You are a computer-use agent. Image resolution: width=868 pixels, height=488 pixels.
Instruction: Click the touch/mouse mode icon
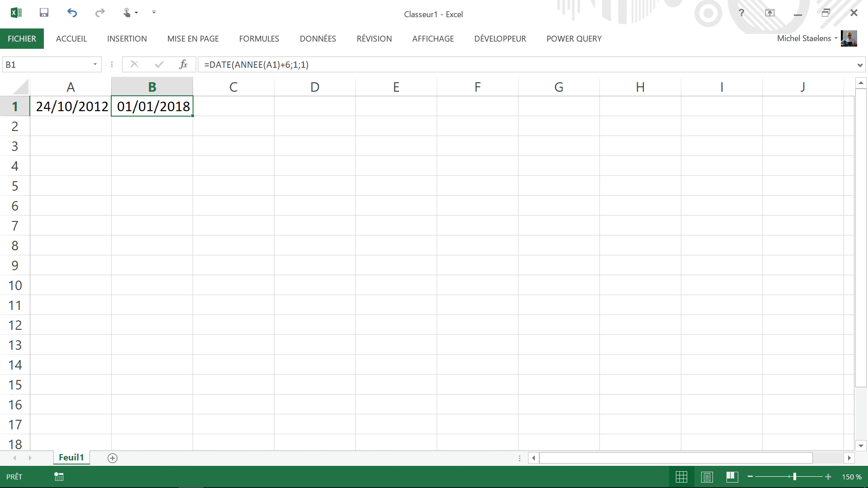click(x=127, y=13)
